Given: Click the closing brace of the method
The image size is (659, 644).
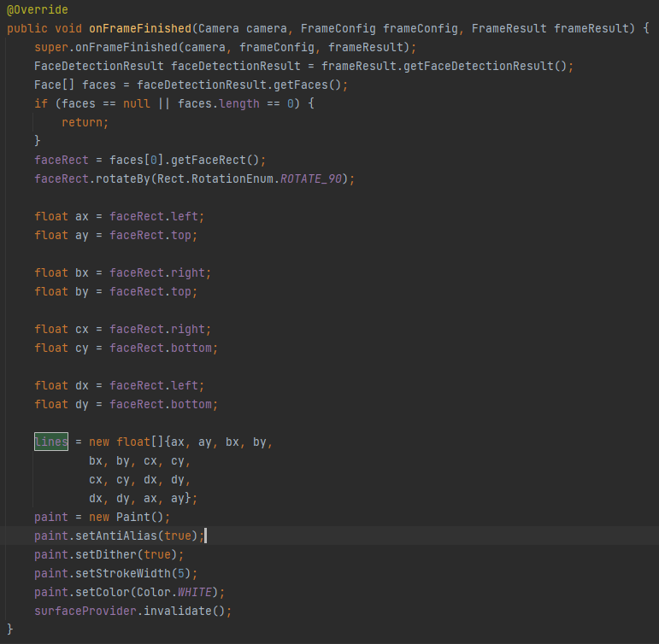Looking at the screenshot, I should [x=10, y=629].
